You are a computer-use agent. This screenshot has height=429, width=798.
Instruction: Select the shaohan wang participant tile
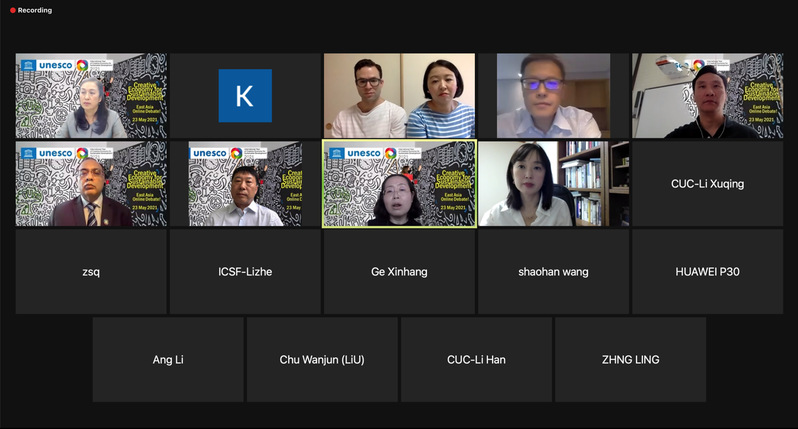point(554,272)
